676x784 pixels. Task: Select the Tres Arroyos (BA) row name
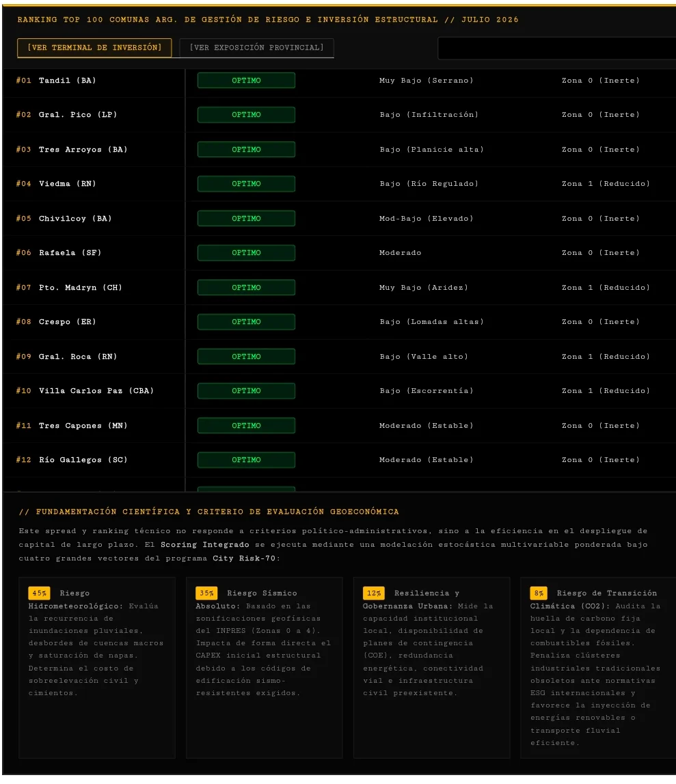(x=83, y=150)
